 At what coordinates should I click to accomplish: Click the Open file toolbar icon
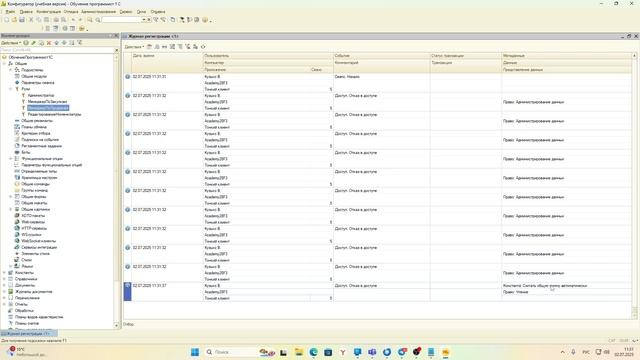coord(14,20)
